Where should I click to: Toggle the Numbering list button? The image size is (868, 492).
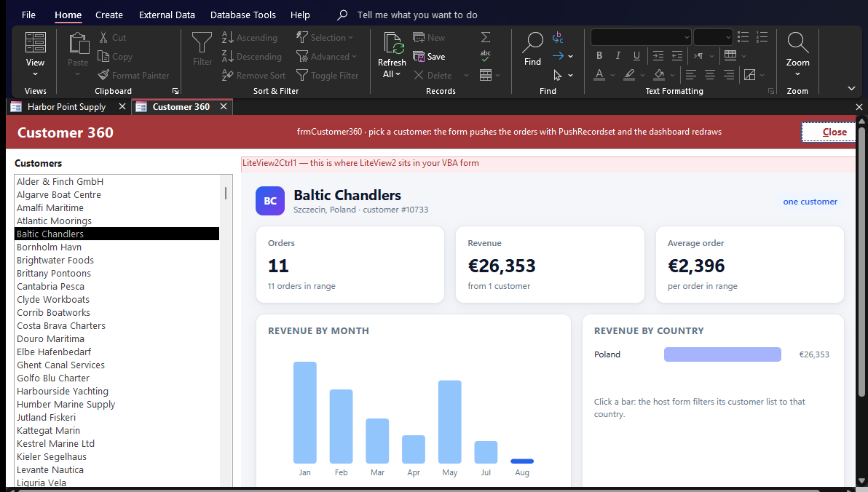click(762, 37)
